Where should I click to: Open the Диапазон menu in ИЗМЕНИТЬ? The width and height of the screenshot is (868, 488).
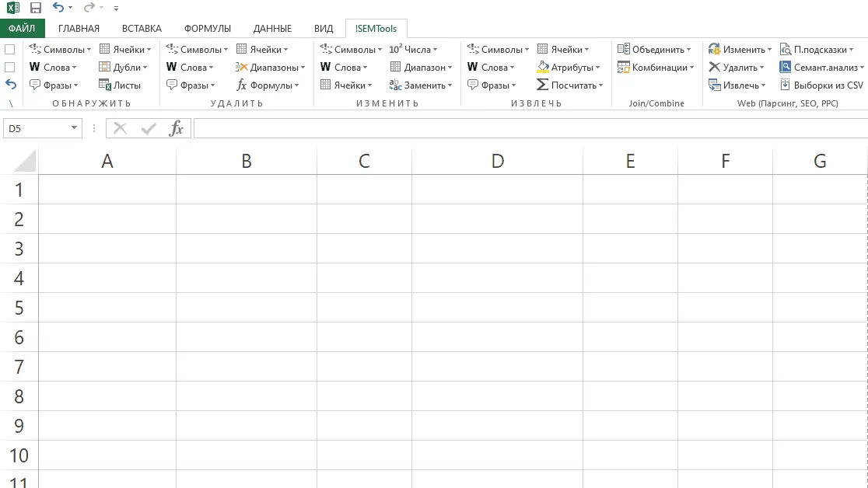421,67
